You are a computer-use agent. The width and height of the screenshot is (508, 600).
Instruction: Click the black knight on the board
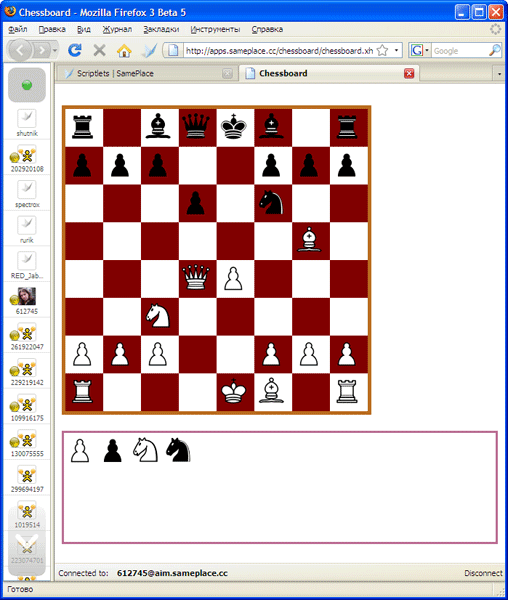(272, 202)
